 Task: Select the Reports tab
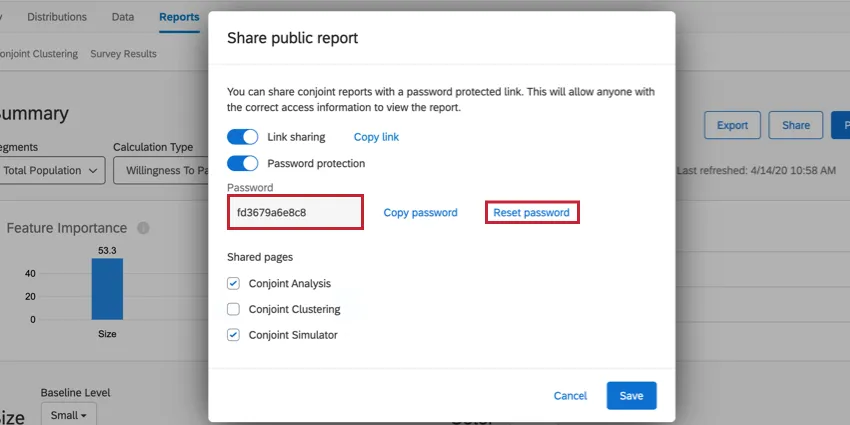(x=179, y=17)
